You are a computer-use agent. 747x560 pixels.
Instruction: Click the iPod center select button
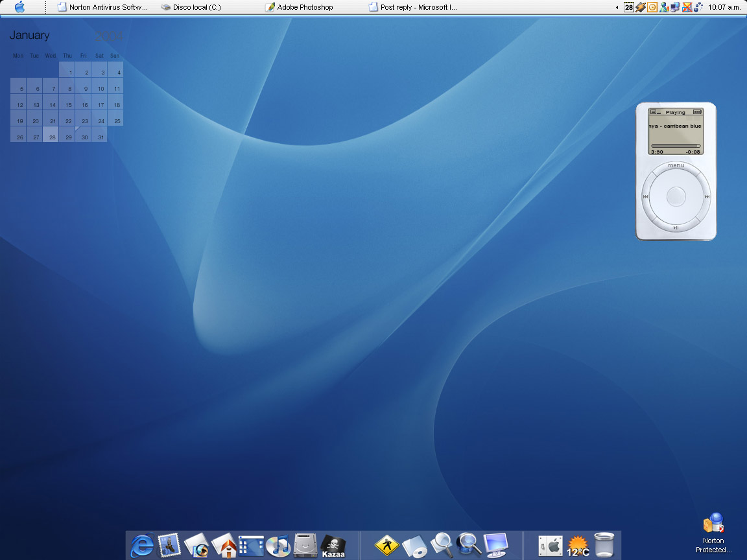coord(676,196)
